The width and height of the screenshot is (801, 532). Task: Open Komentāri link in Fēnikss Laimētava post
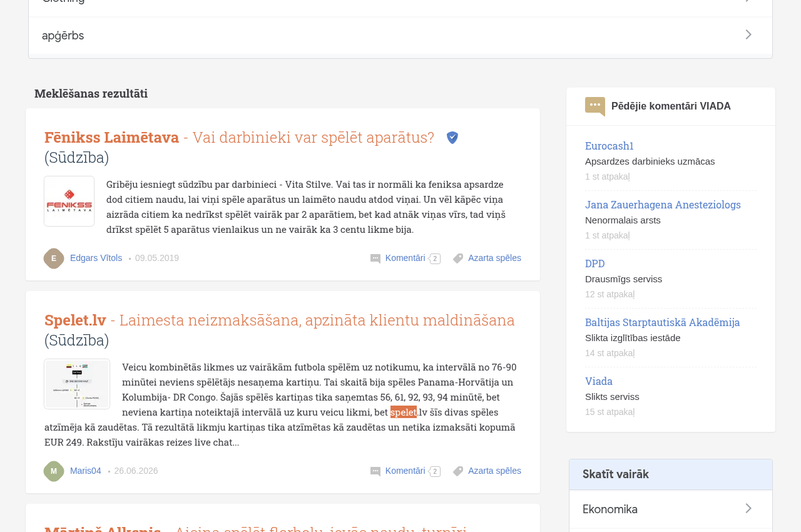pos(406,258)
